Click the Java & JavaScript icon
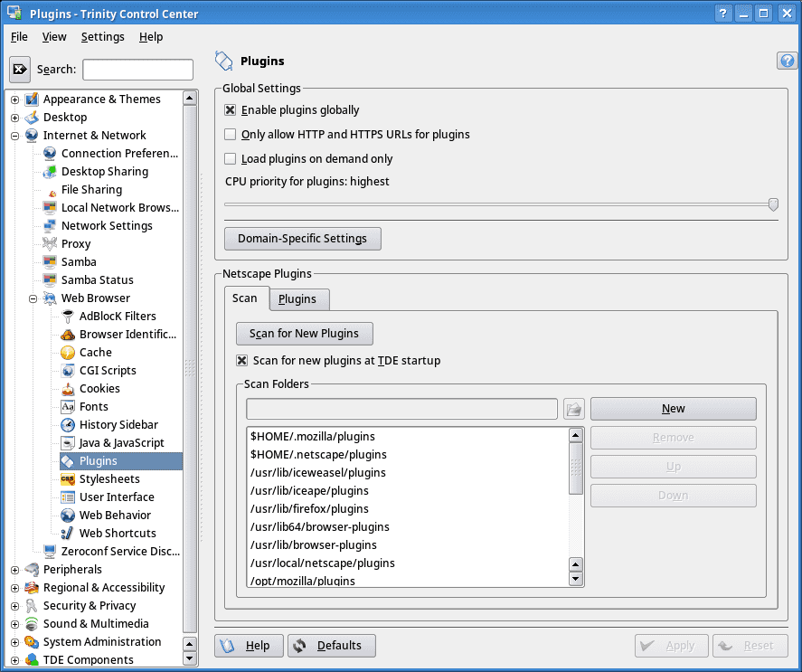Viewport: 802px width, 672px height. click(68, 442)
